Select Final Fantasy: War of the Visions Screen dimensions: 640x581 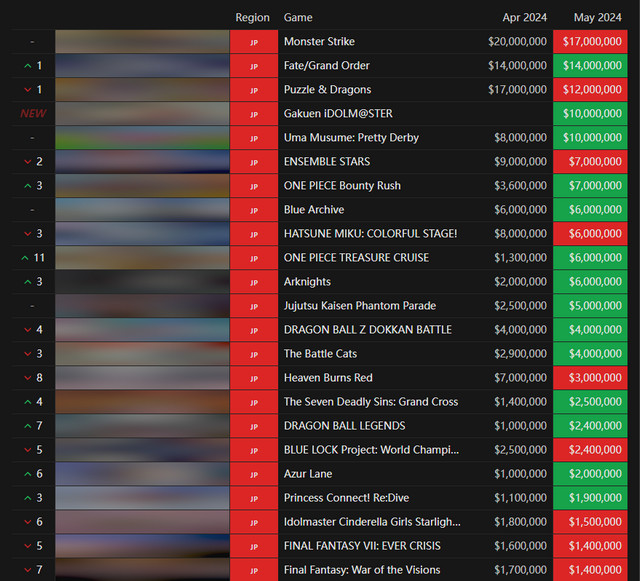coord(362,570)
